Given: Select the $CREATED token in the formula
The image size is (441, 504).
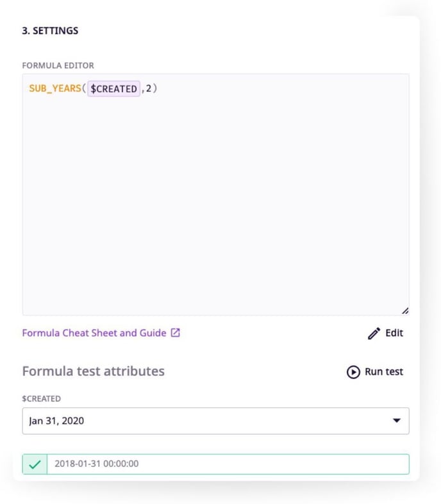Looking at the screenshot, I should 113,88.
